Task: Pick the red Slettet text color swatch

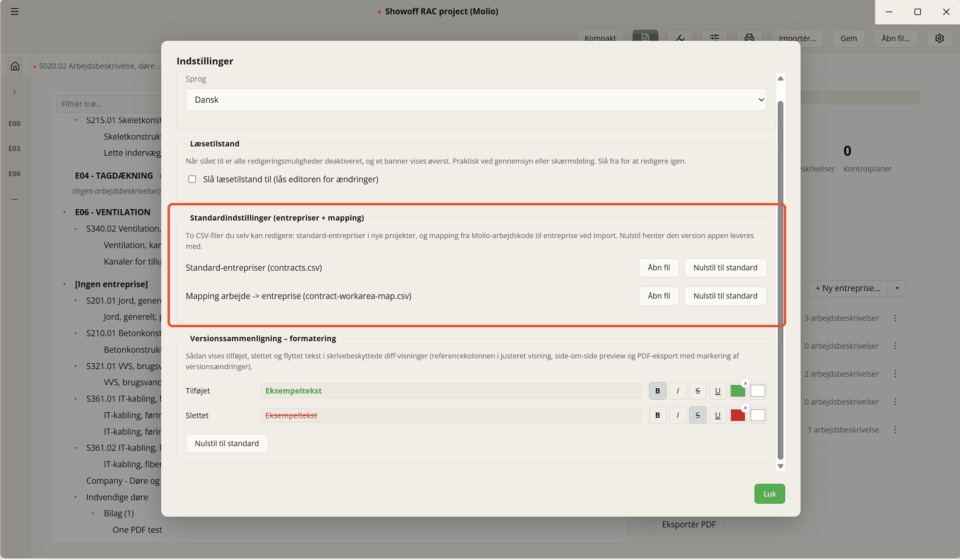Action: coord(738,416)
